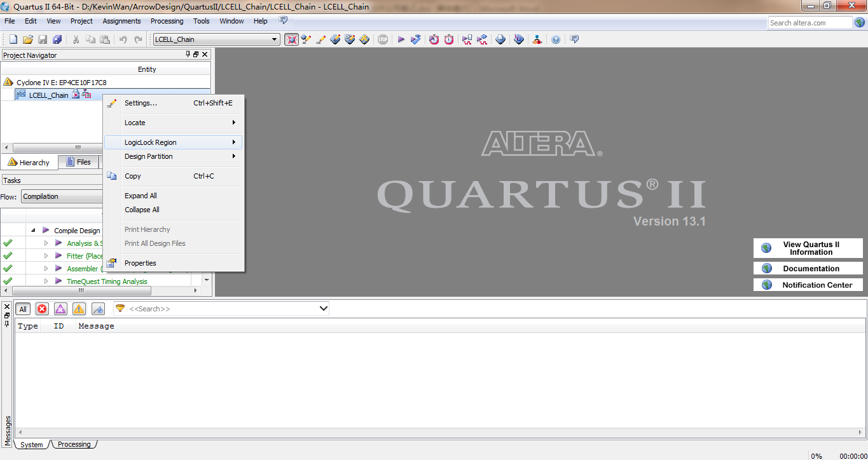Click the Redo arrow icon
This screenshot has height=460, width=868.
click(x=138, y=39)
